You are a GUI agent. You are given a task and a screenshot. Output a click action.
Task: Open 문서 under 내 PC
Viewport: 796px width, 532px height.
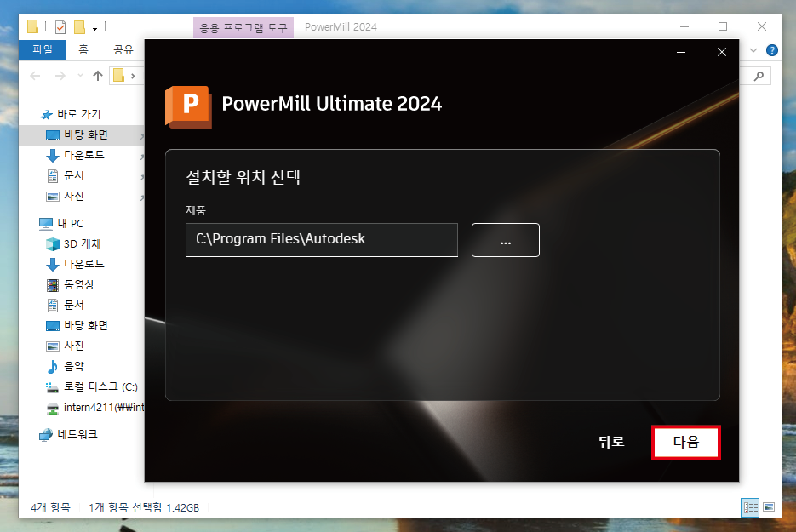[74, 305]
